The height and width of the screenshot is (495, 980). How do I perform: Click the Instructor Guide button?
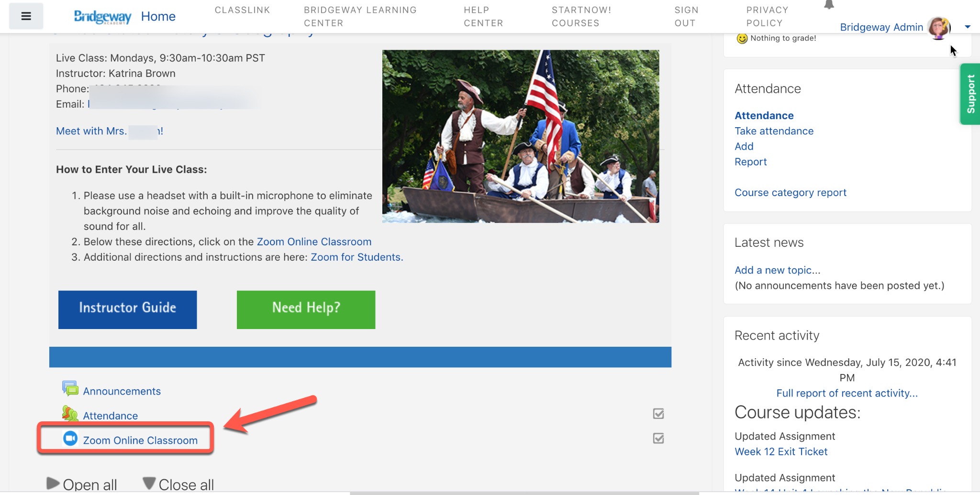[x=127, y=309]
